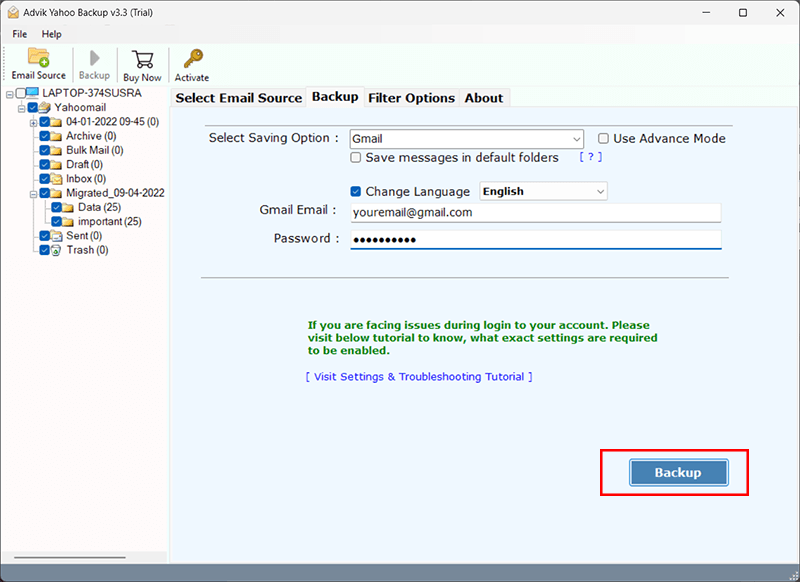Collapse the Migrated_09-04-2022 folder node
800x582 pixels.
point(33,194)
